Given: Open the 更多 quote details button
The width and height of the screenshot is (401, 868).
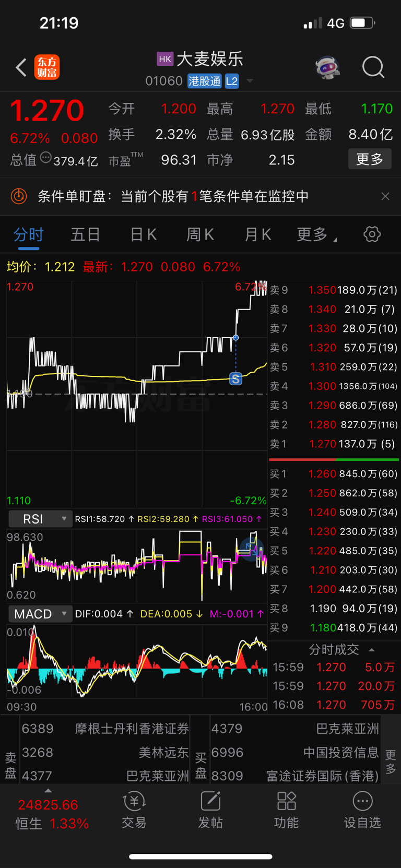Looking at the screenshot, I should pyautogui.click(x=370, y=159).
